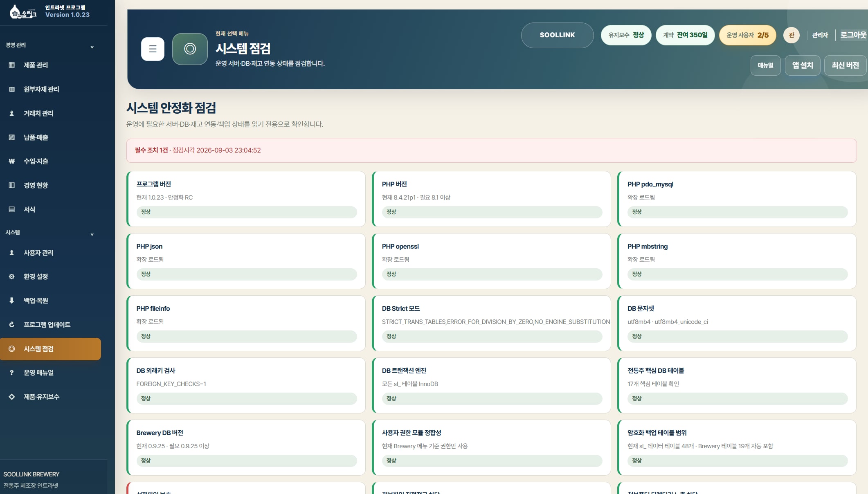Click the 거래처 관리 person icon
This screenshot has width=868, height=494.
12,113
